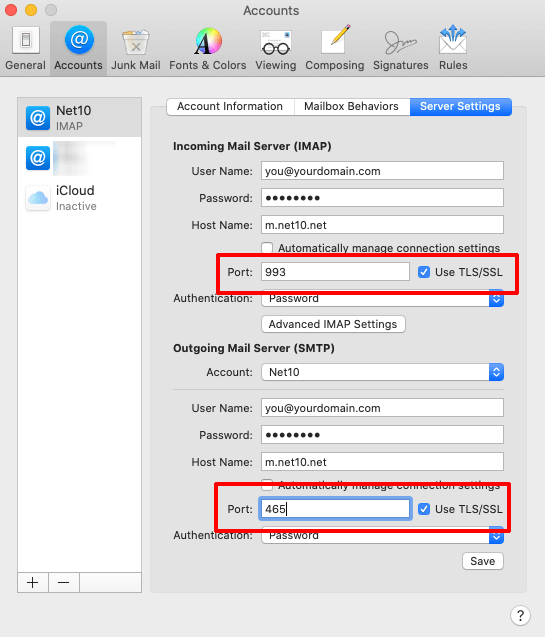This screenshot has width=545, height=637.
Task: Switch to Mailbox Behaviors tab
Action: click(351, 106)
